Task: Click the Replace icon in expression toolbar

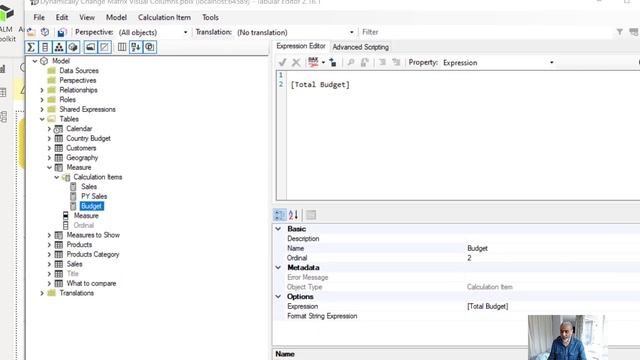Action: (x=364, y=62)
